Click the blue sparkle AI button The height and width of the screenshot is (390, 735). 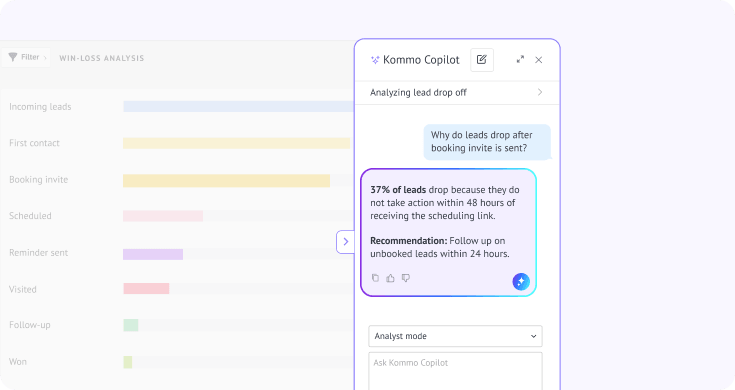point(521,282)
